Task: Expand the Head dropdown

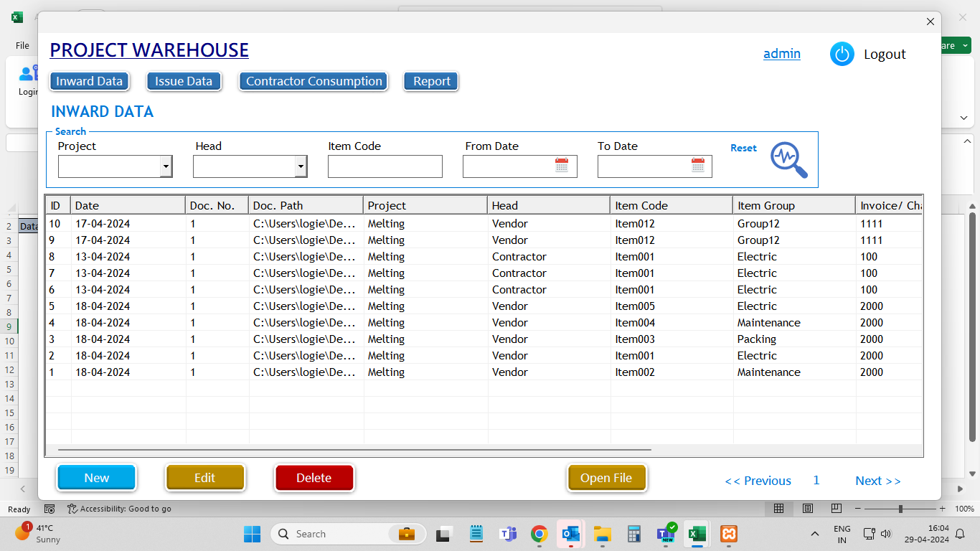Action: [301, 166]
